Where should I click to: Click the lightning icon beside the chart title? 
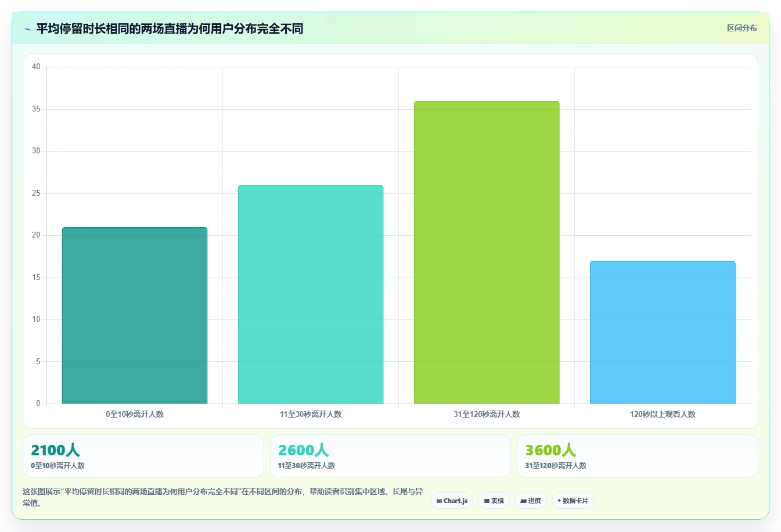pos(27,29)
